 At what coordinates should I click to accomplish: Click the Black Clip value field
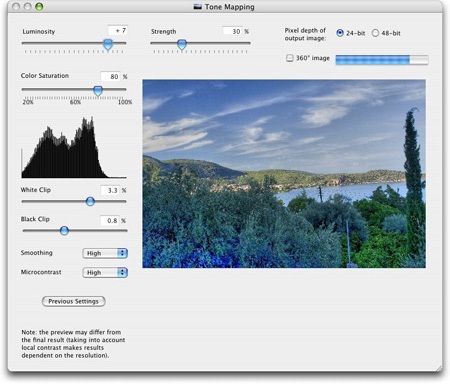click(x=110, y=220)
